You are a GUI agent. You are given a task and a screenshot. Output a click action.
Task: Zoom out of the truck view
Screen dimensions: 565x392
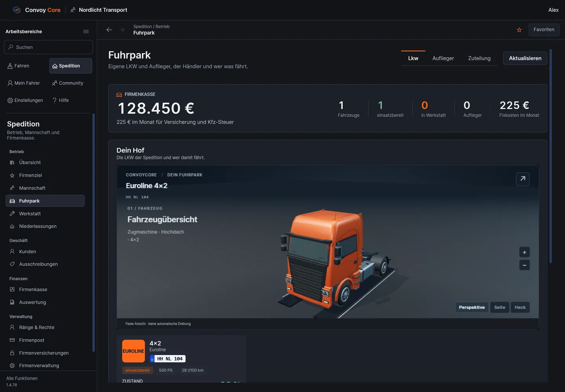coord(524,265)
